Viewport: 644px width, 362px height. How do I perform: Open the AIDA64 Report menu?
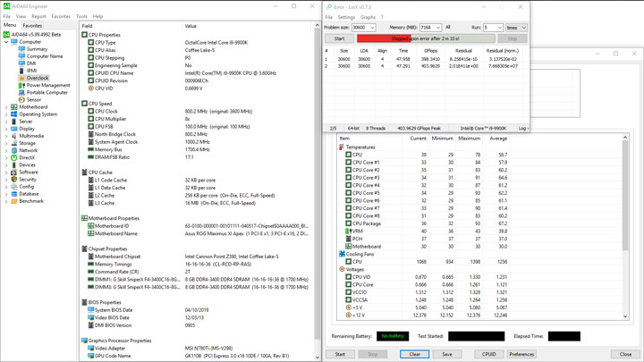click(x=38, y=16)
